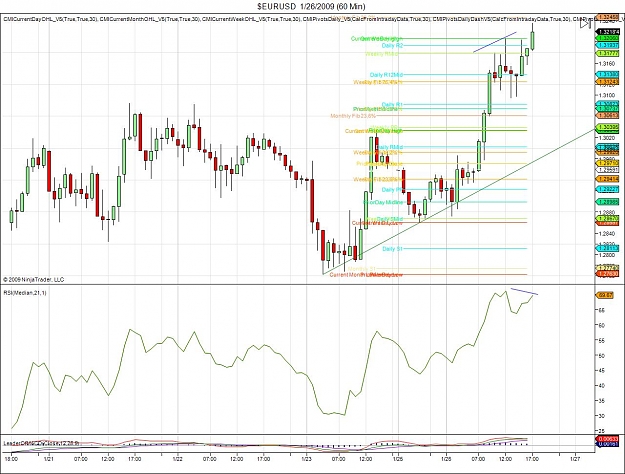625x474 pixels.
Task: Select the Daily S1 pivot line label
Action: pyautogui.click(x=392, y=249)
